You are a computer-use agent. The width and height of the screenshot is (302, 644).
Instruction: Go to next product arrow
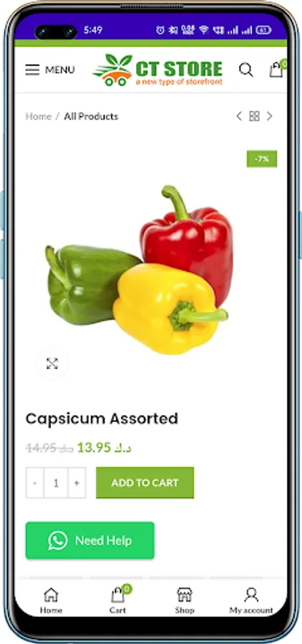(270, 116)
